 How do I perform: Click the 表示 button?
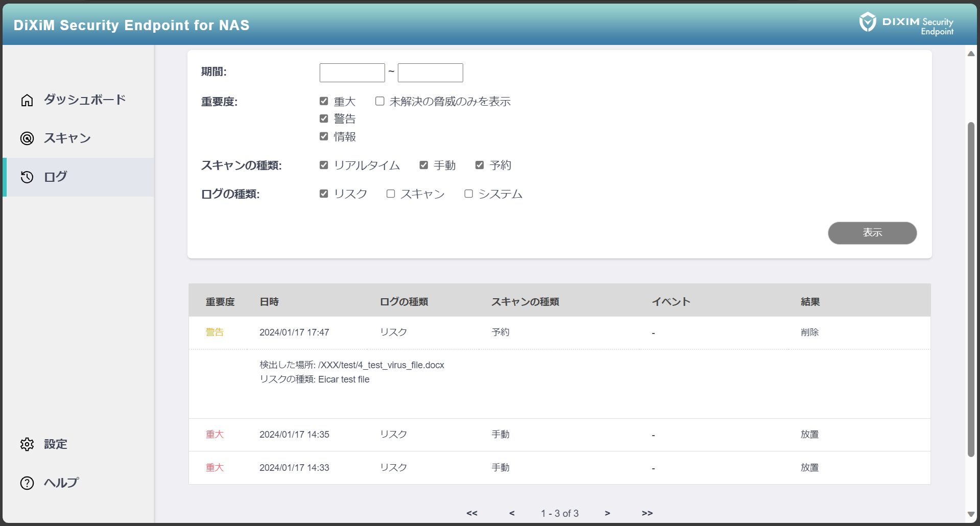click(872, 233)
